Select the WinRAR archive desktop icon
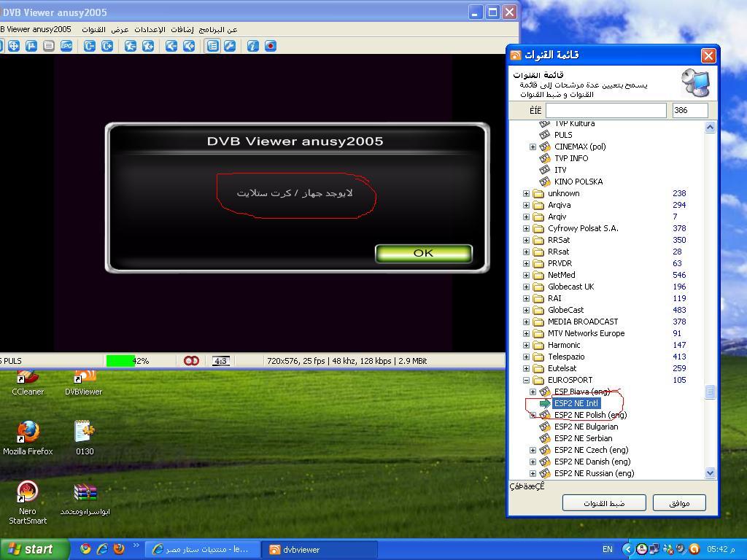 pos(85,499)
